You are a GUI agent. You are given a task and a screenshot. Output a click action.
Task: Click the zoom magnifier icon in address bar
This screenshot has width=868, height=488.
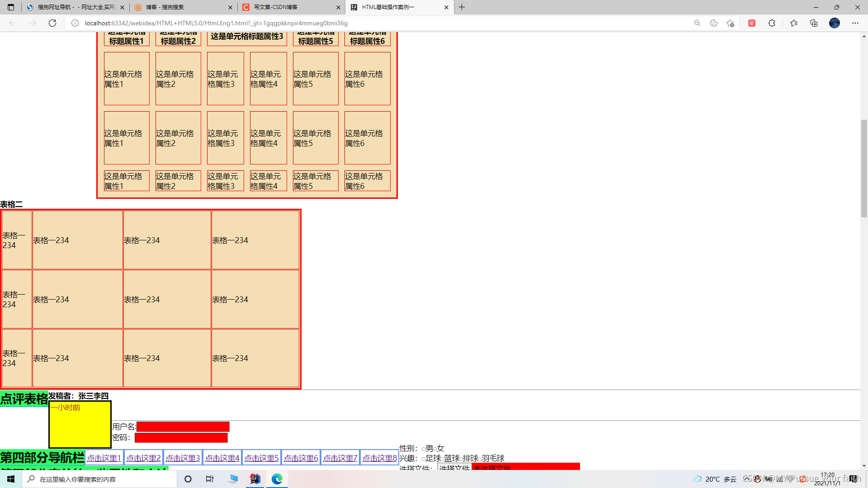point(698,23)
